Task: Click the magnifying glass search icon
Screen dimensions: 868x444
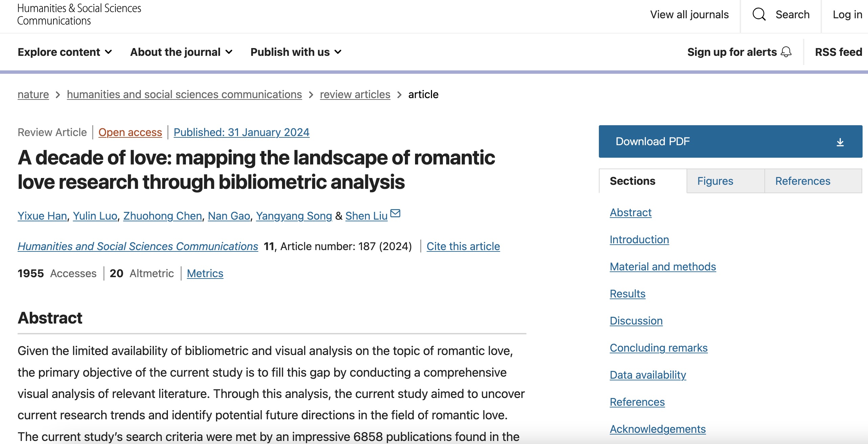Action: (x=759, y=15)
